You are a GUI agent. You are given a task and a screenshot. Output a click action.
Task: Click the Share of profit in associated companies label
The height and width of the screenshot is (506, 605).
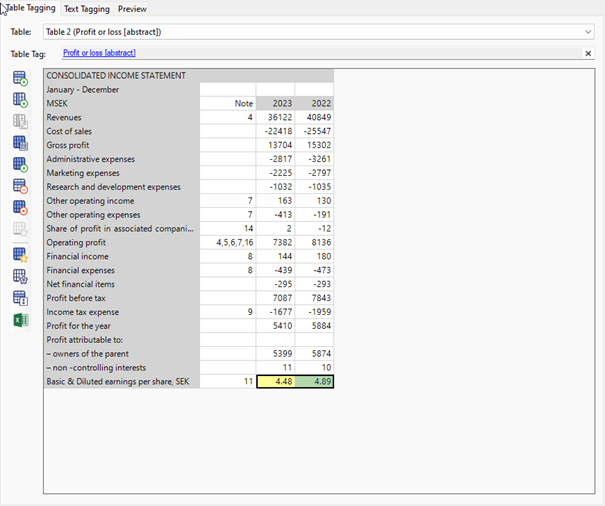pos(120,228)
